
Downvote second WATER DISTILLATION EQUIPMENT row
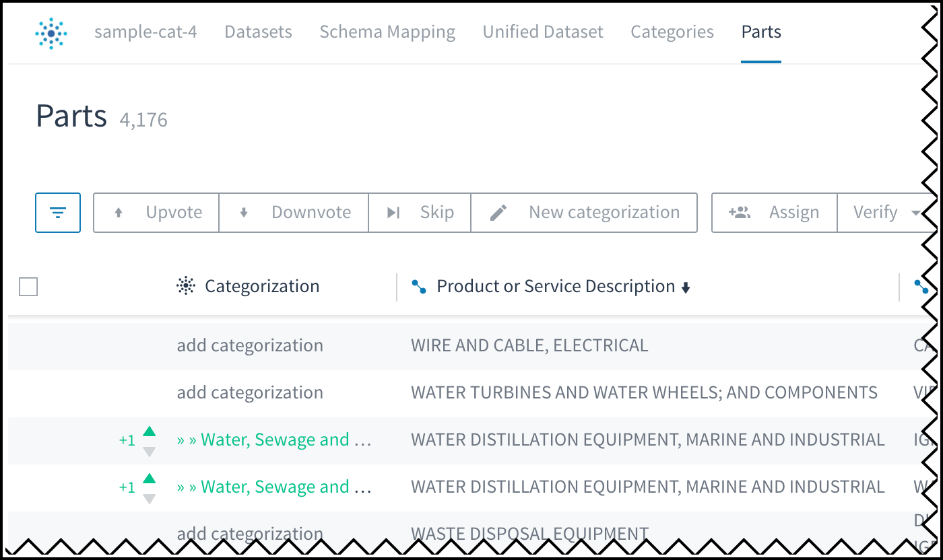pos(150,499)
